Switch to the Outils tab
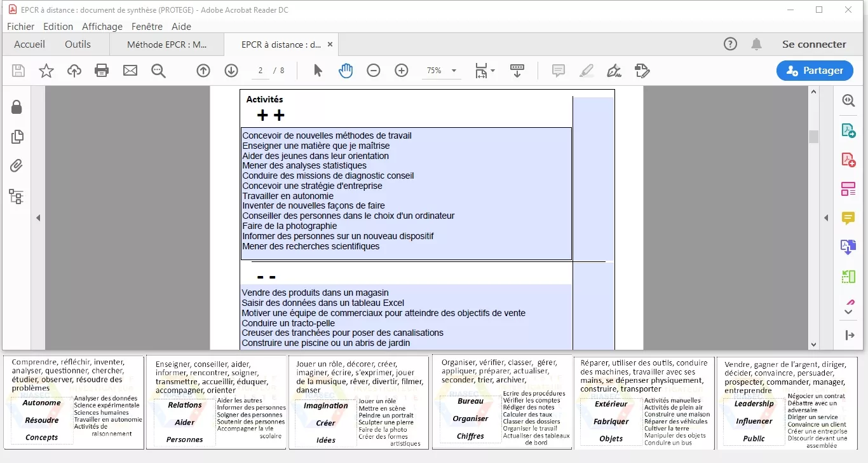Image resolution: width=868 pixels, height=463 pixels. coord(78,44)
